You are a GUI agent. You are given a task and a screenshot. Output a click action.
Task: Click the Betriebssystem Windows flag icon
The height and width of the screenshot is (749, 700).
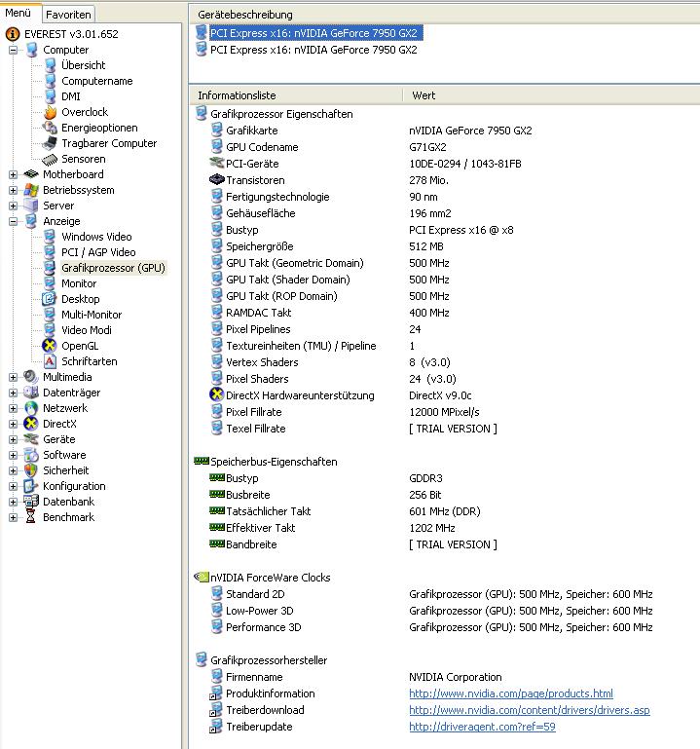pyautogui.click(x=31, y=190)
